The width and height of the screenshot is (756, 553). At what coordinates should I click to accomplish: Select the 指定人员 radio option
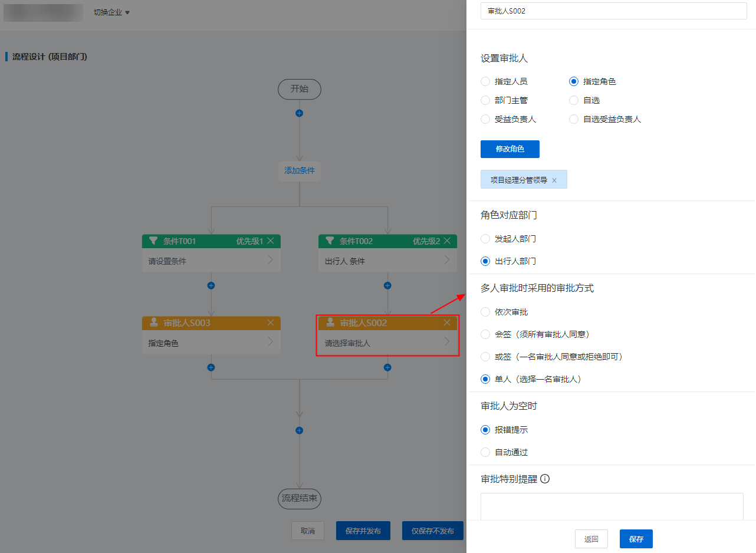coord(485,81)
